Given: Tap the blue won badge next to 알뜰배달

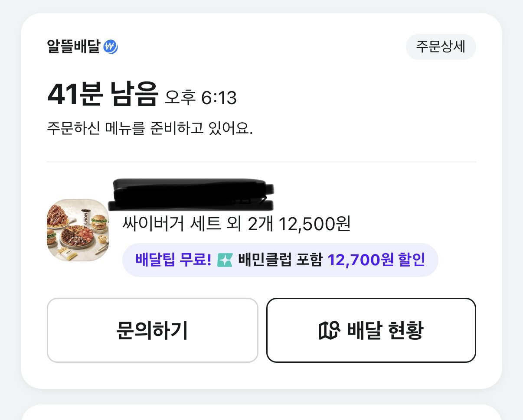Looking at the screenshot, I should tap(111, 47).
